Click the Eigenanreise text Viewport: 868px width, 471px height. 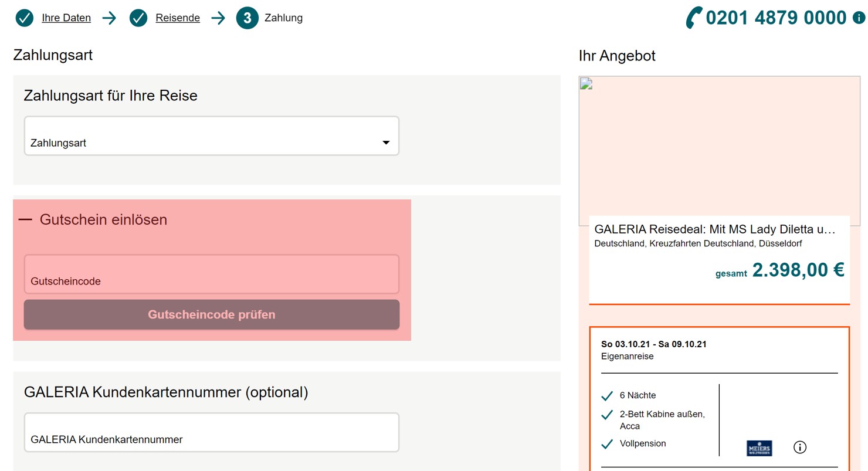coord(628,356)
